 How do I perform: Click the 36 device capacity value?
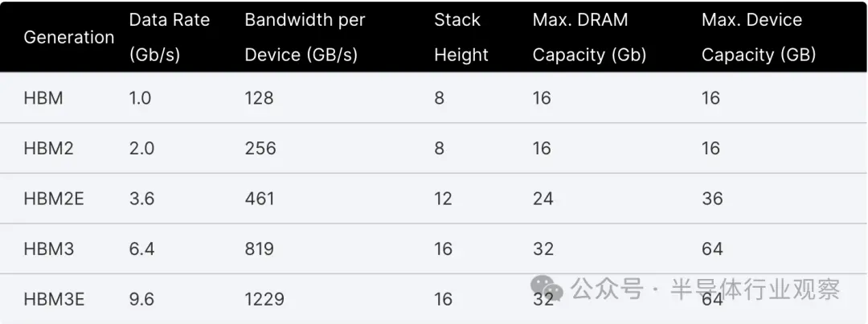click(712, 199)
